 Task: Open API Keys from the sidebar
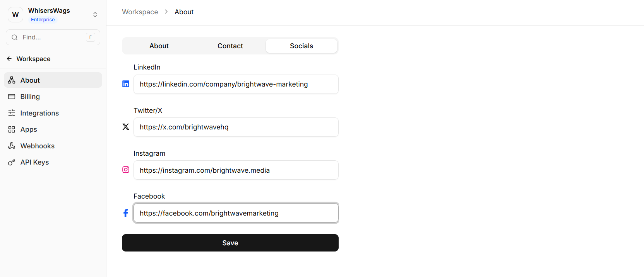[x=34, y=162]
